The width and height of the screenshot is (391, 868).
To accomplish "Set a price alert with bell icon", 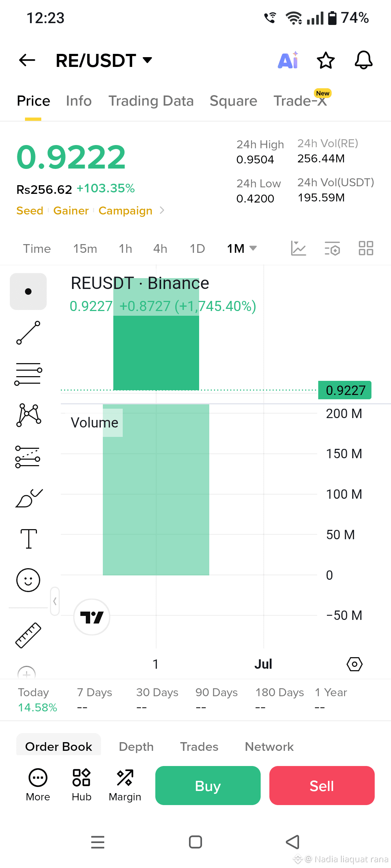I will pyautogui.click(x=363, y=60).
